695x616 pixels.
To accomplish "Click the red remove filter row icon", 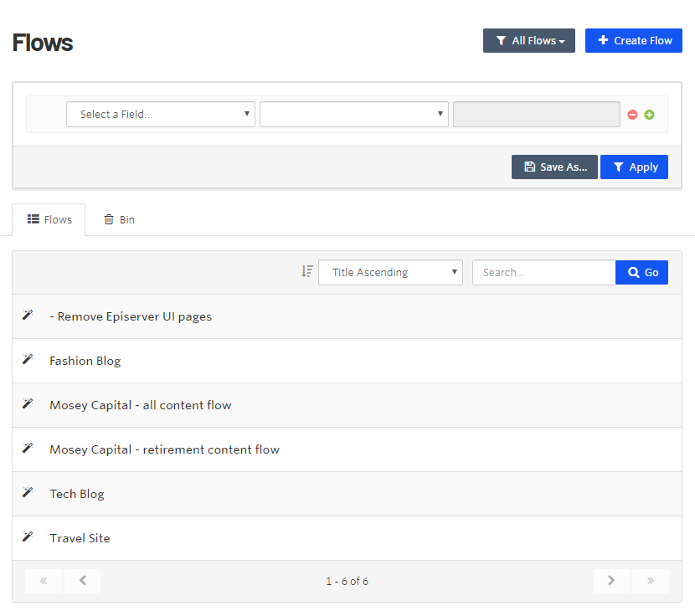I will tap(632, 115).
